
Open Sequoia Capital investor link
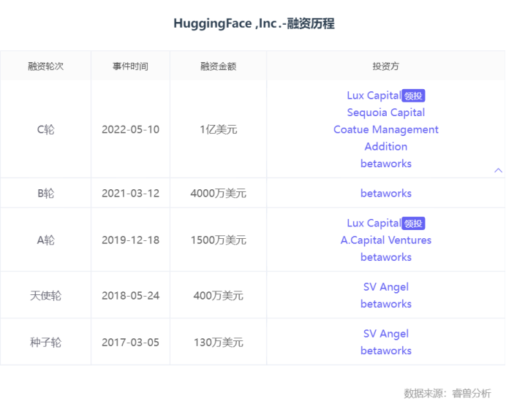(386, 112)
